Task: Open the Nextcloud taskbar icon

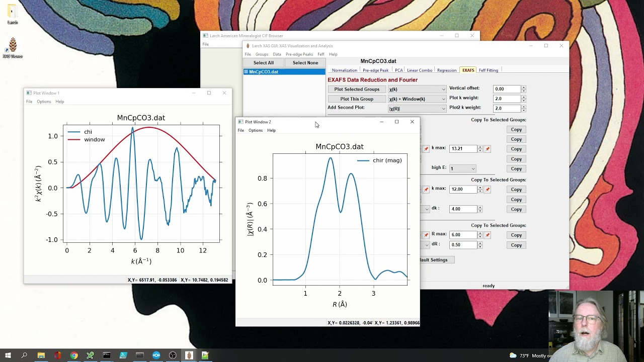Action: tap(156, 355)
